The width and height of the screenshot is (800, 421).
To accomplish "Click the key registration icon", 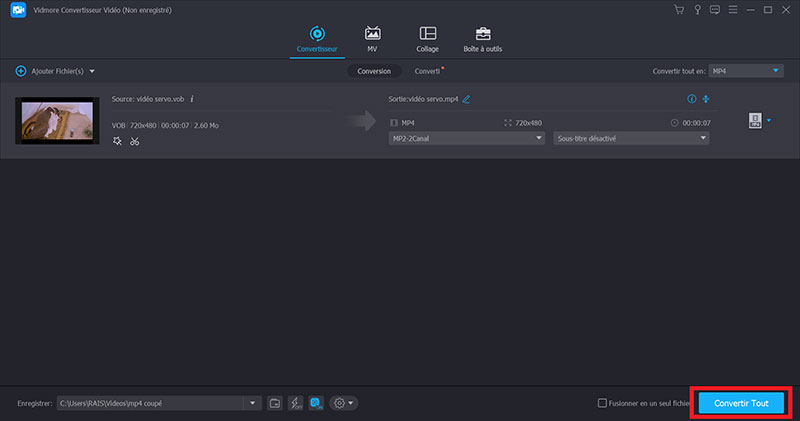I will click(697, 10).
